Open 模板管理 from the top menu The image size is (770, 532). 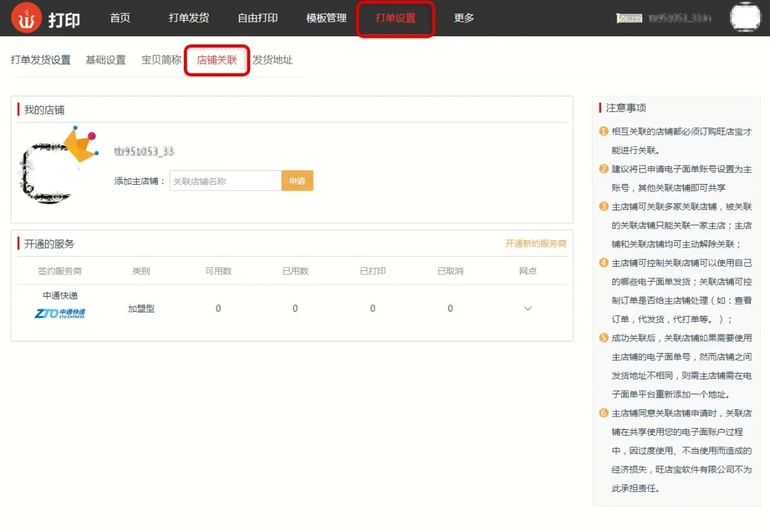[326, 19]
